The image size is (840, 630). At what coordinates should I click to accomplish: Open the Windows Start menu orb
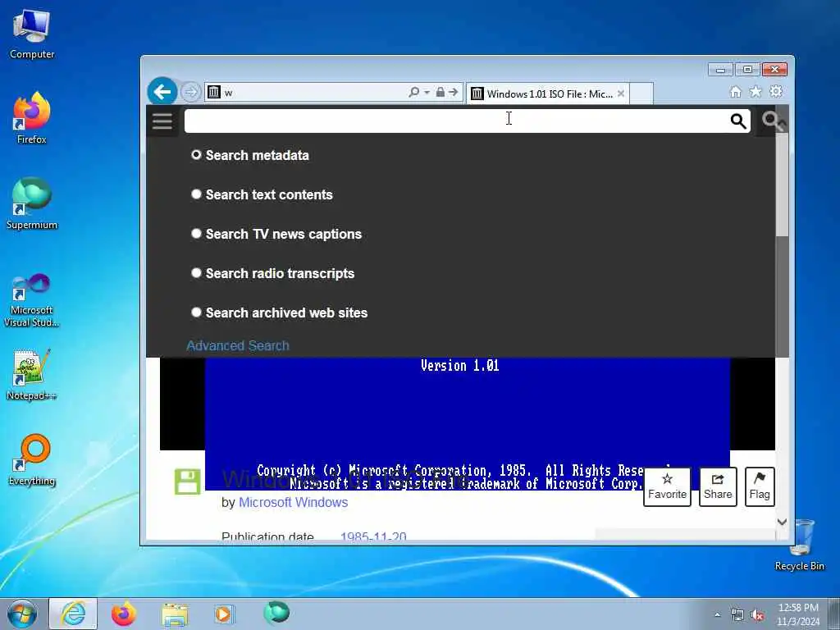pyautogui.click(x=22, y=614)
